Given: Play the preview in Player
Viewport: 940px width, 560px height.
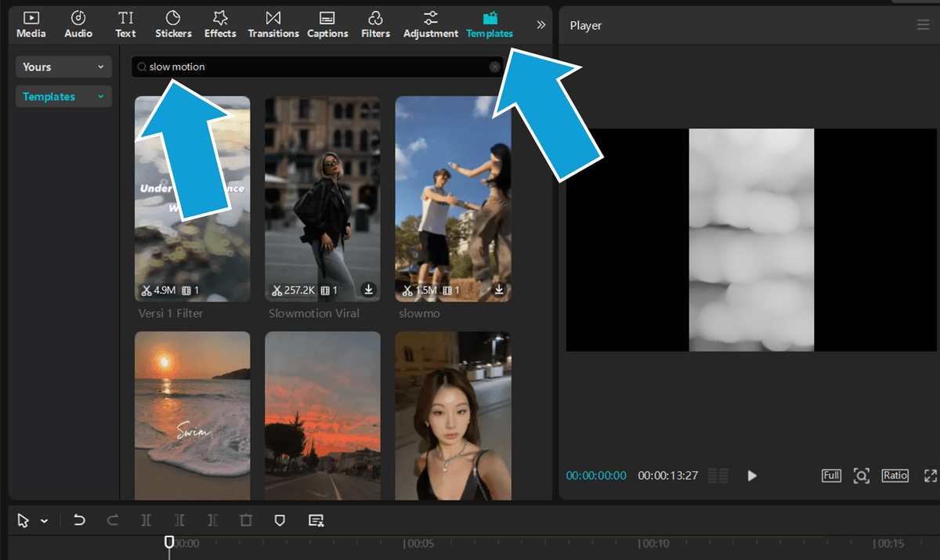Looking at the screenshot, I should [752, 475].
